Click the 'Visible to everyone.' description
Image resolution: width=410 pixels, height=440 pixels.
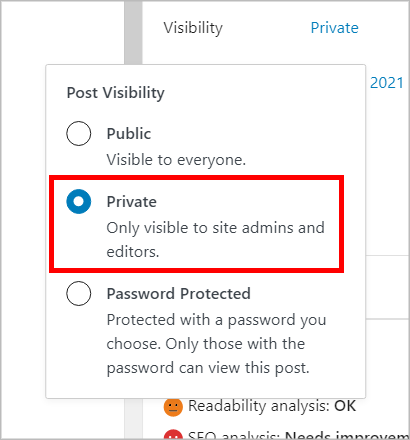pos(176,160)
